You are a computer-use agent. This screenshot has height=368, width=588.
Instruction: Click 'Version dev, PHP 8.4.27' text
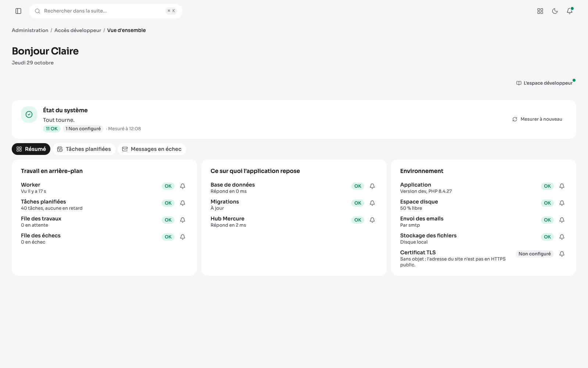[x=426, y=191]
